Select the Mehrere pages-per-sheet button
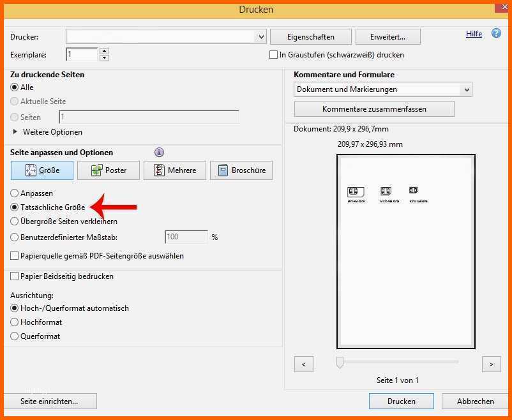Screen dimensions: 512x420 [174, 170]
